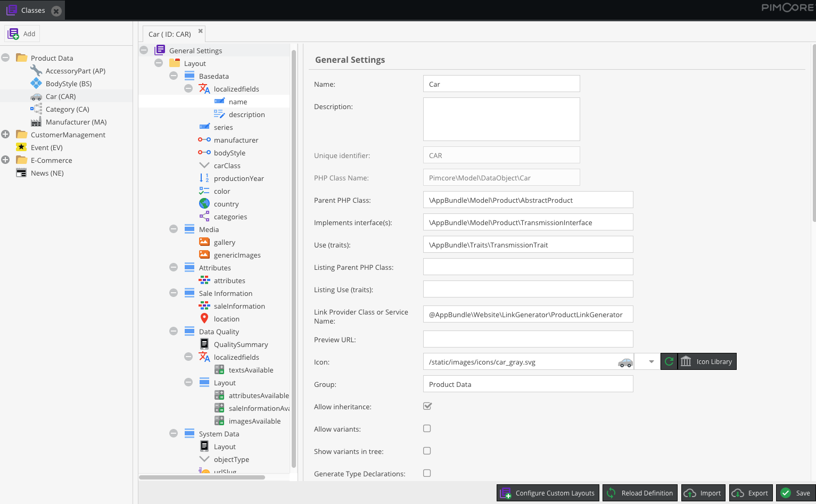The image size is (816, 504).
Task: Click the AccessoryPart wrench icon
Action: pyautogui.click(x=36, y=71)
